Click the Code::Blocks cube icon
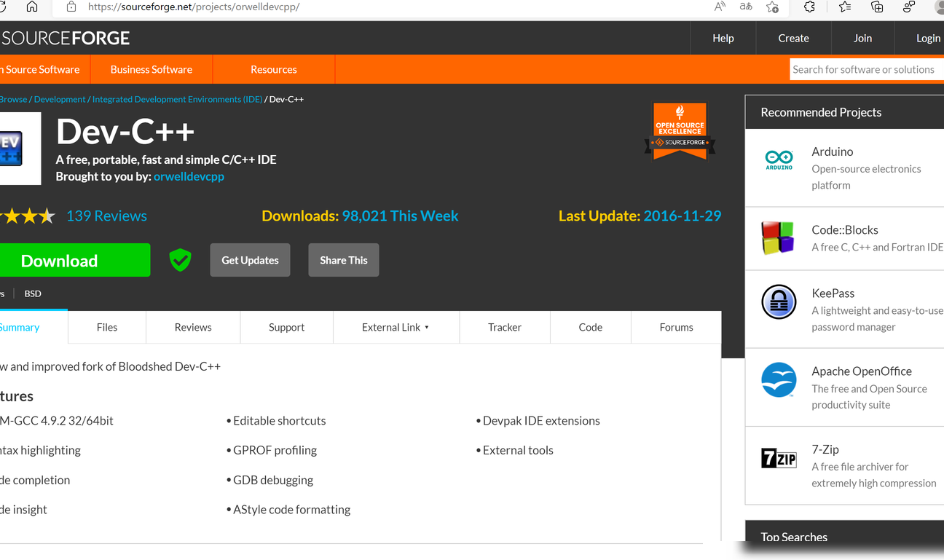Screen dimensions: 944x560 tap(778, 238)
